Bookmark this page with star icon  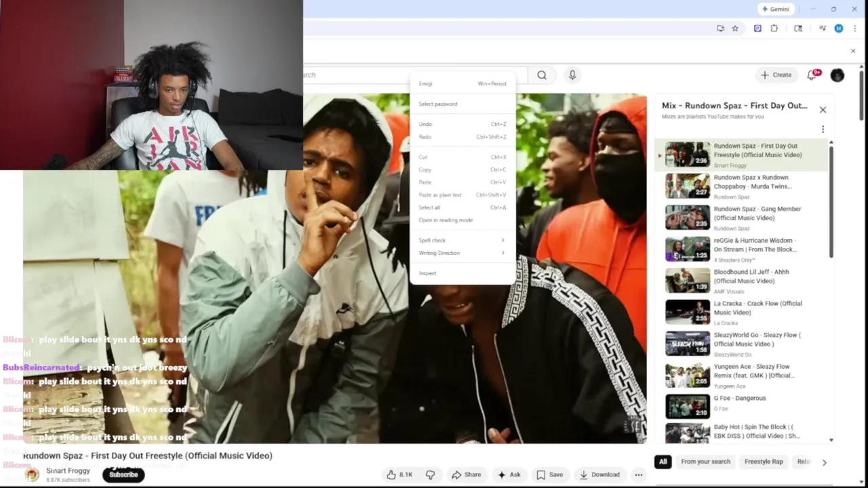[x=735, y=28]
